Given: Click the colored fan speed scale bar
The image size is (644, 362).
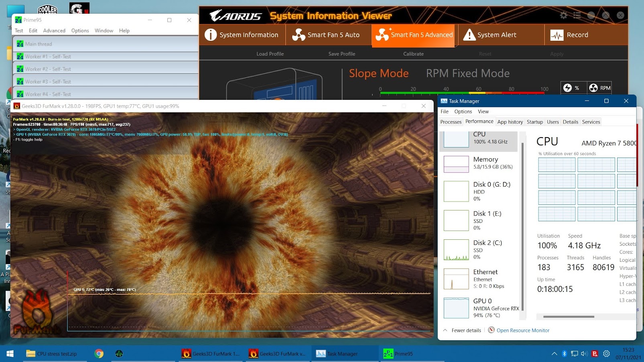Looking at the screenshot, I should click(x=462, y=93).
